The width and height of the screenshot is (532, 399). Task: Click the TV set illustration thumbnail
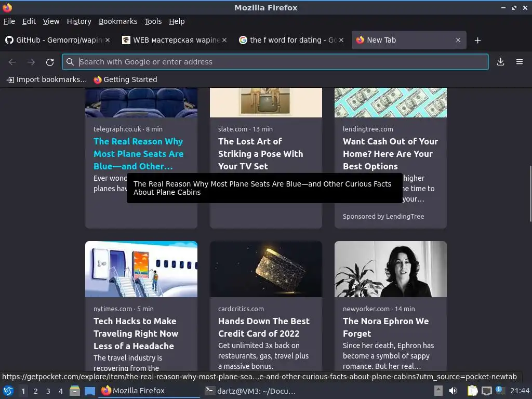coord(265,102)
